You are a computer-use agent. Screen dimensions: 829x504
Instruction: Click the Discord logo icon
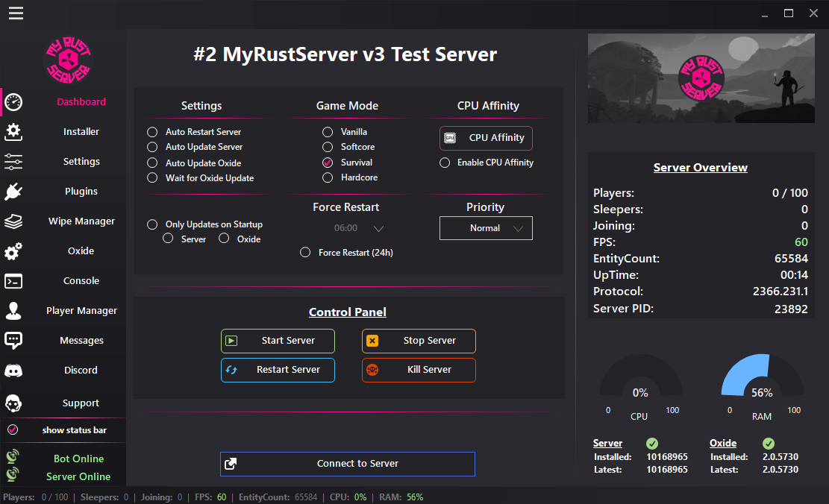(13, 371)
